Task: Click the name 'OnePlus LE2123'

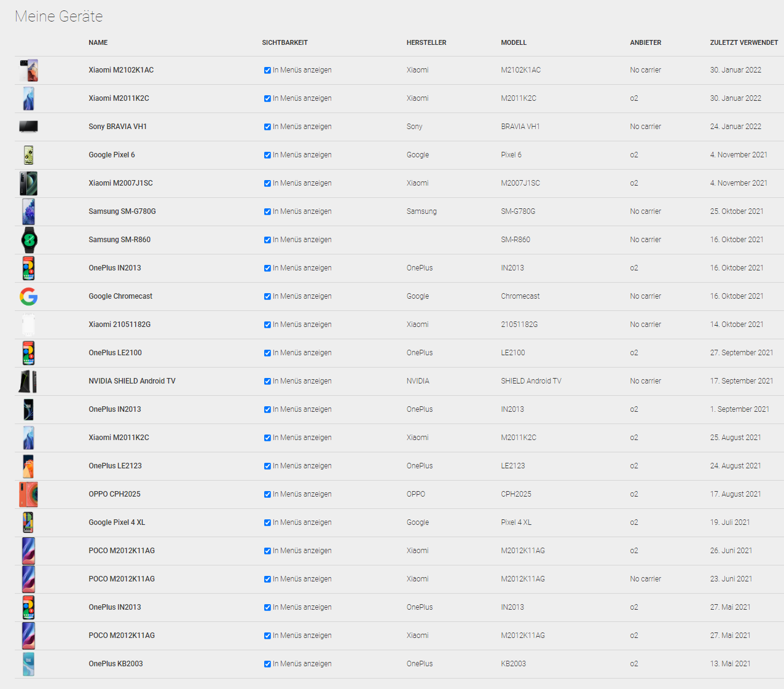Action: click(x=115, y=466)
